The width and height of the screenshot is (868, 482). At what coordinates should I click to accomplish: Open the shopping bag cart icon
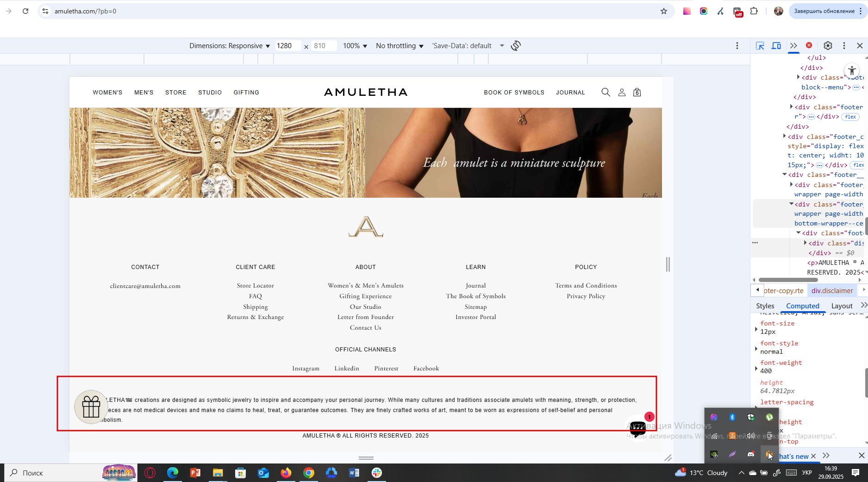pyautogui.click(x=637, y=92)
